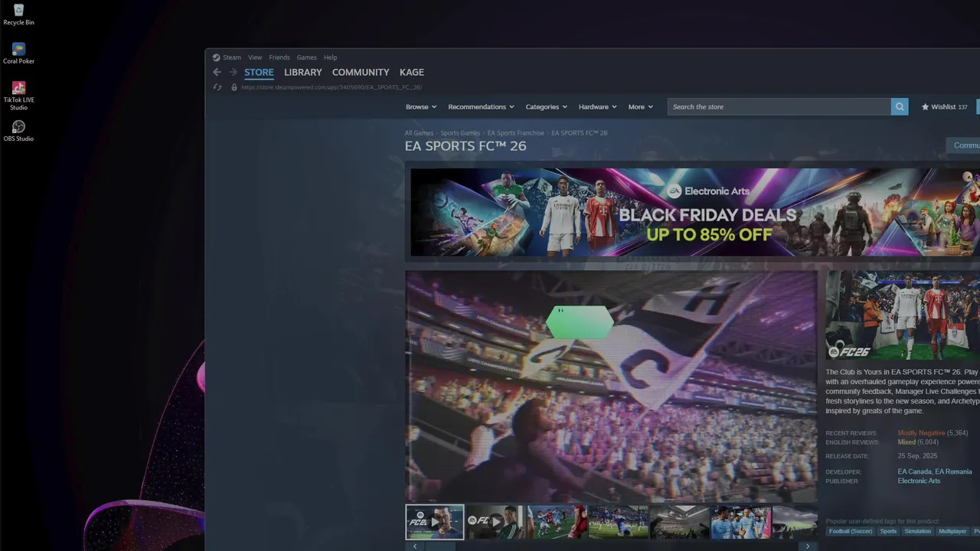980x551 pixels.
Task: Open the Steam logo menu
Action: (x=216, y=57)
